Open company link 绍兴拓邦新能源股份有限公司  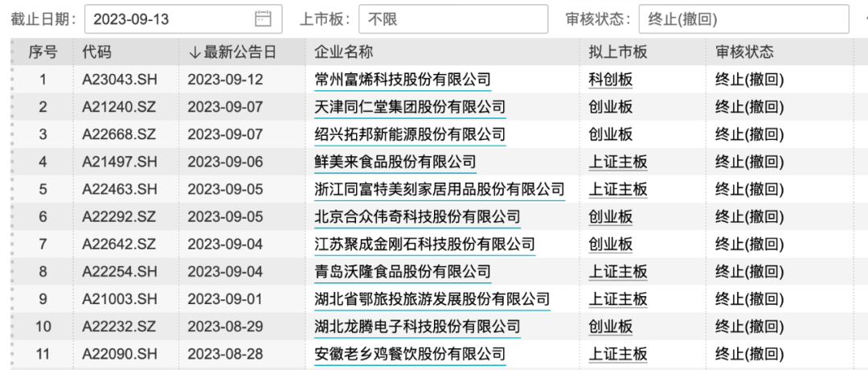tap(410, 134)
